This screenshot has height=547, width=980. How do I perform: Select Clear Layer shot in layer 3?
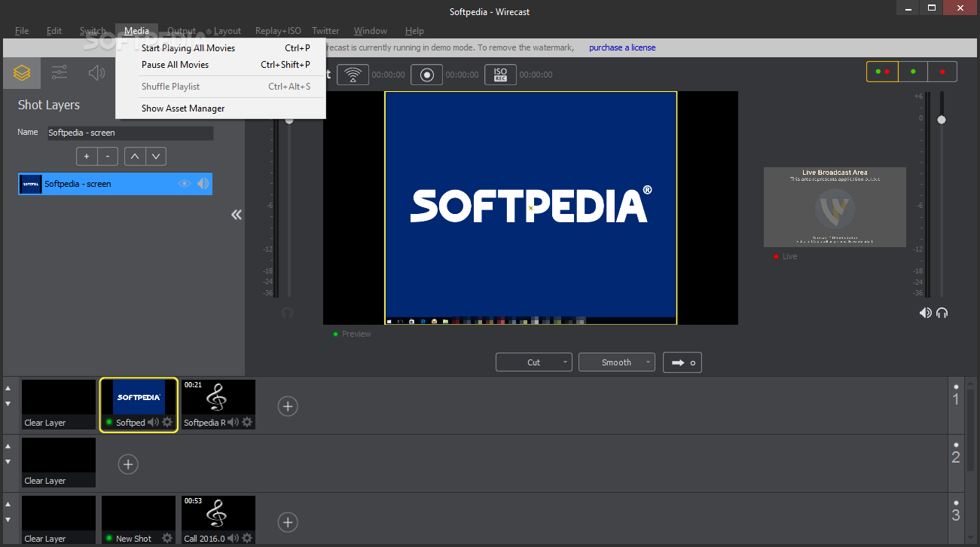tap(59, 520)
